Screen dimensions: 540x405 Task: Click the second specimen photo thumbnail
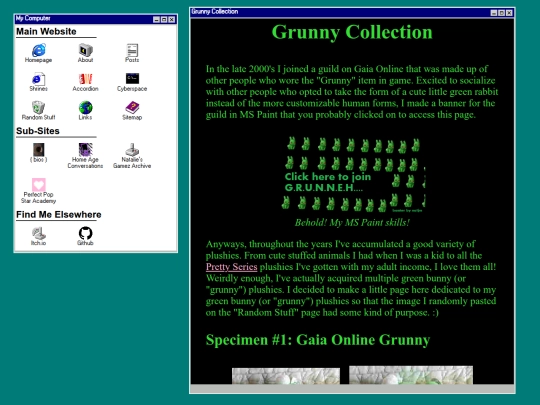tap(411, 375)
